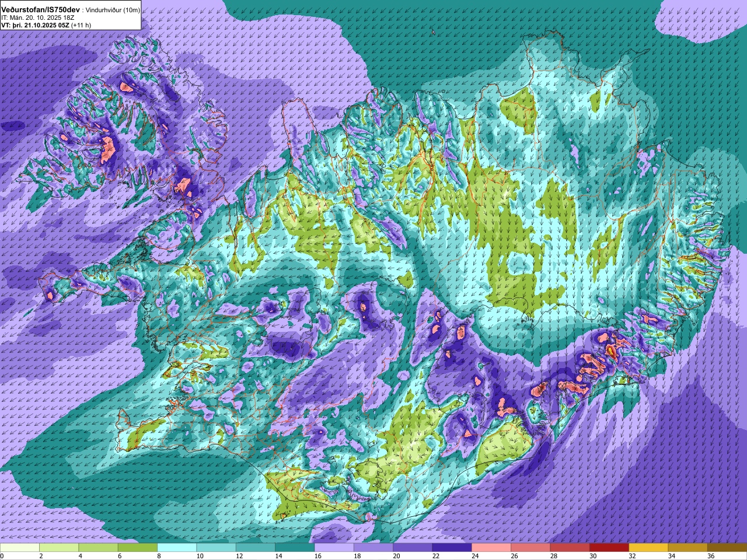Click the legend number '8'

pyautogui.click(x=158, y=556)
